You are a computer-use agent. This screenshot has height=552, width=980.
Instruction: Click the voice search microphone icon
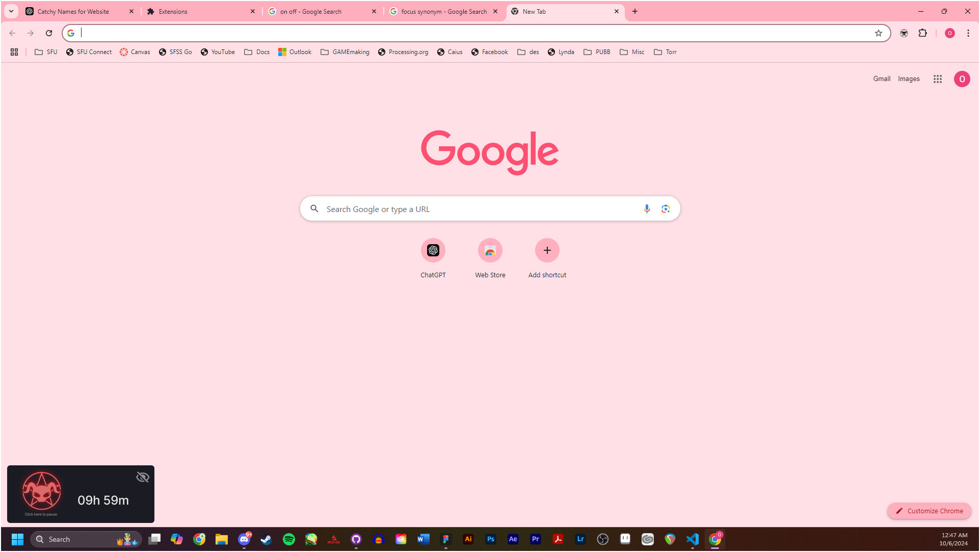tap(647, 209)
